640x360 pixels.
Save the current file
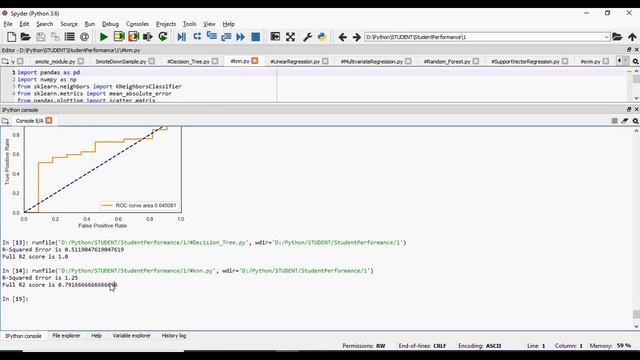click(x=40, y=37)
